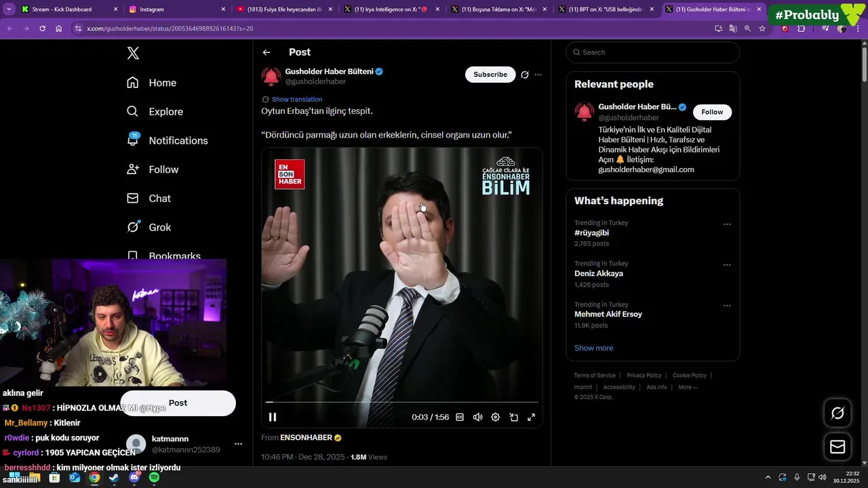Open Accessibility footer link
Screen dimensions: 868x488
click(x=619, y=387)
